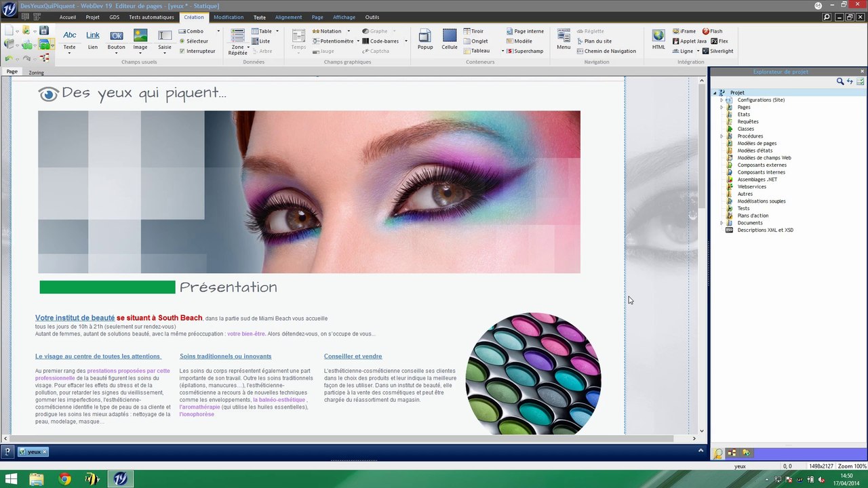
Task: Insert an Interrupteur checkbox control
Action: point(197,51)
